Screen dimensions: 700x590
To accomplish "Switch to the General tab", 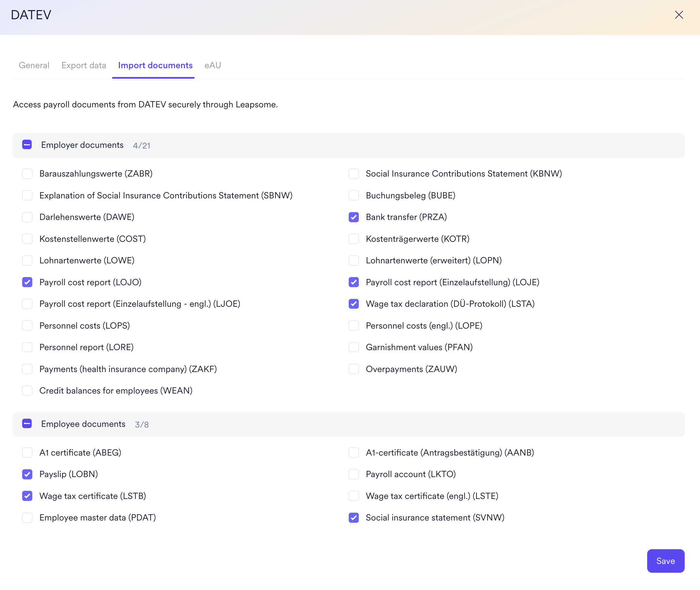I will click(x=34, y=65).
